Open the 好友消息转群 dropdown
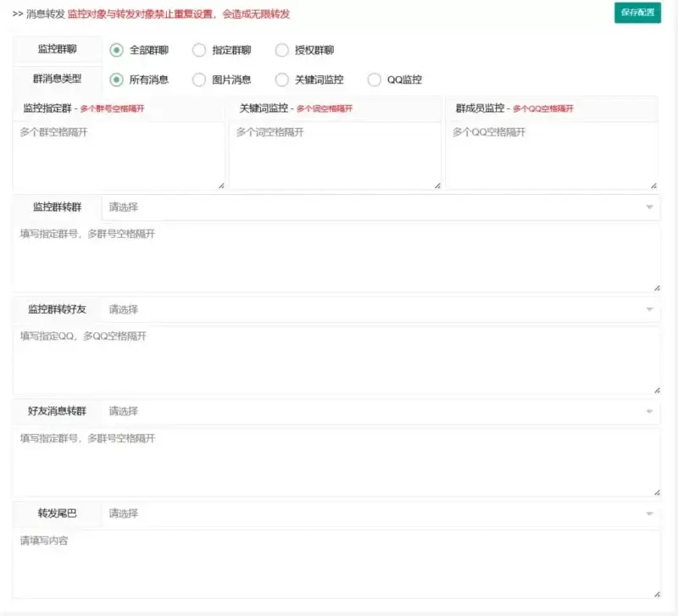 click(381, 411)
